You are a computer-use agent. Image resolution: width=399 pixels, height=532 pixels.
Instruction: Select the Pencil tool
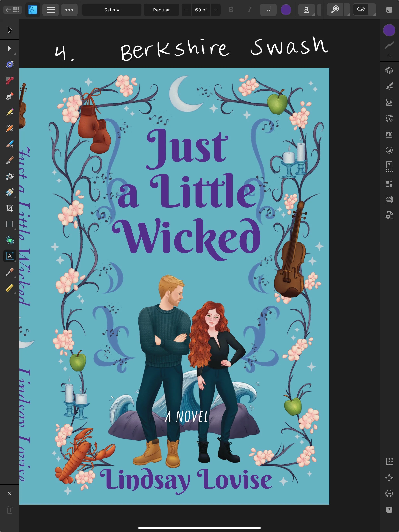tap(10, 112)
